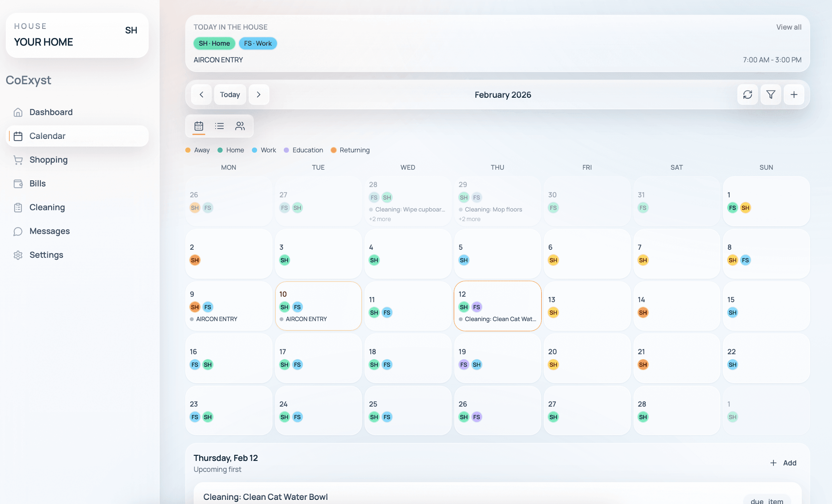The height and width of the screenshot is (504, 832).
Task: Toggle the Away status legend filter
Action: point(198,150)
